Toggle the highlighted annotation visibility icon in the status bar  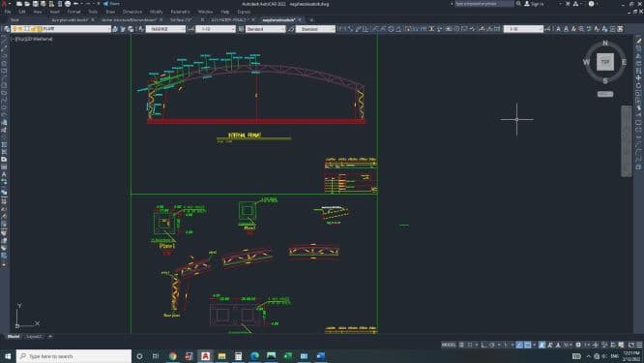pos(542,345)
